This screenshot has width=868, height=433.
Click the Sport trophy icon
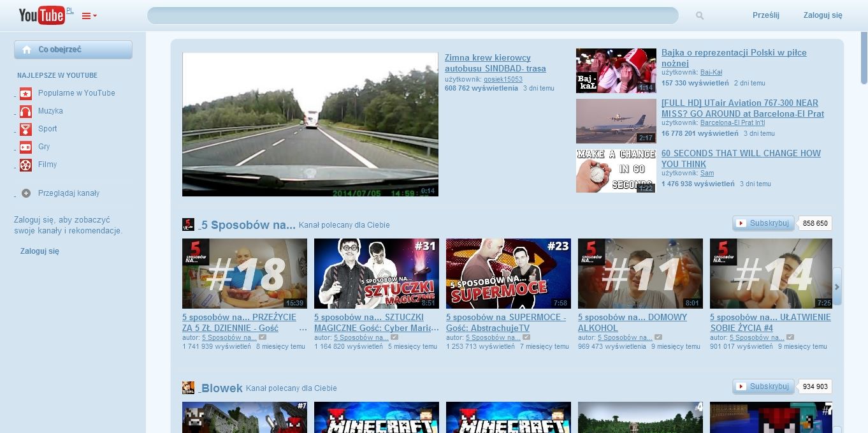pyautogui.click(x=25, y=129)
